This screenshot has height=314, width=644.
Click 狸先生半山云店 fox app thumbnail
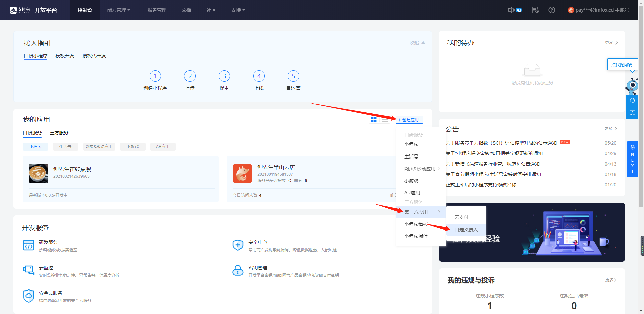tap(242, 173)
